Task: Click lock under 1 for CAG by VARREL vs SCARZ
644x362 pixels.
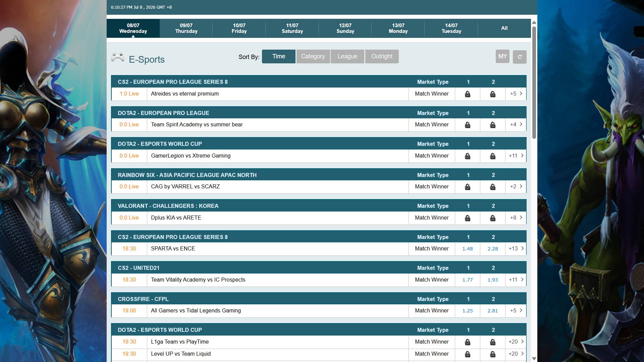Action: [468, 187]
